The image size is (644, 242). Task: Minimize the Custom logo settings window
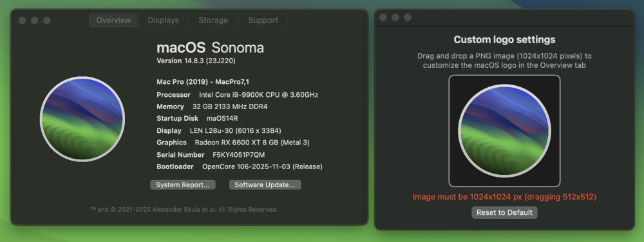coord(395,17)
